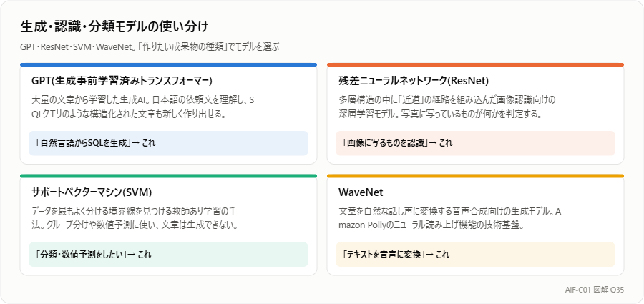Click the 「画像に写るものを認識」→ これ label

point(397,143)
